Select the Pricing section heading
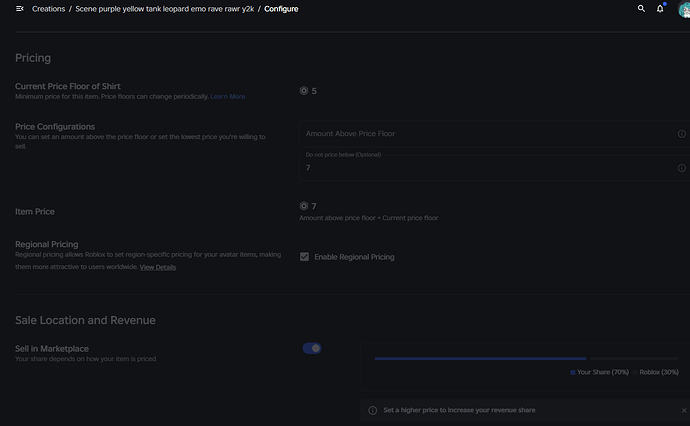690x426 pixels. (33, 58)
